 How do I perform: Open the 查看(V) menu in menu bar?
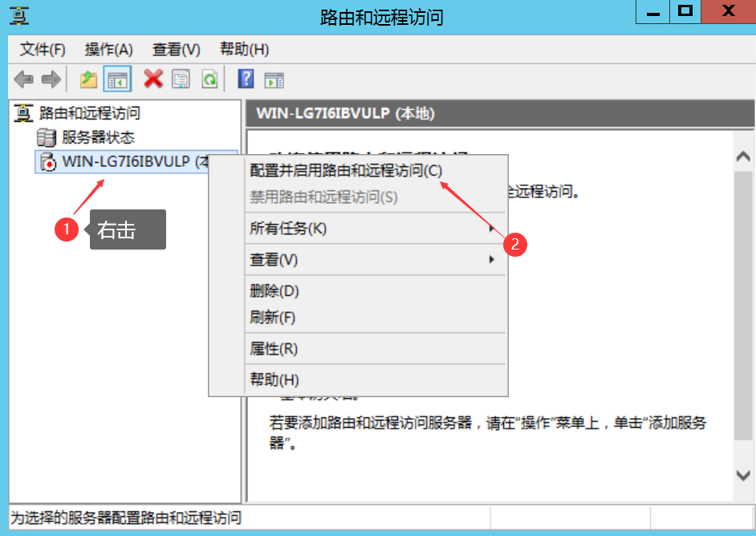(x=176, y=49)
